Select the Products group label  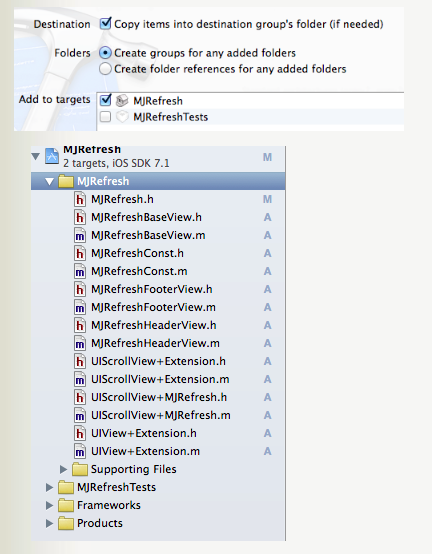(x=100, y=523)
